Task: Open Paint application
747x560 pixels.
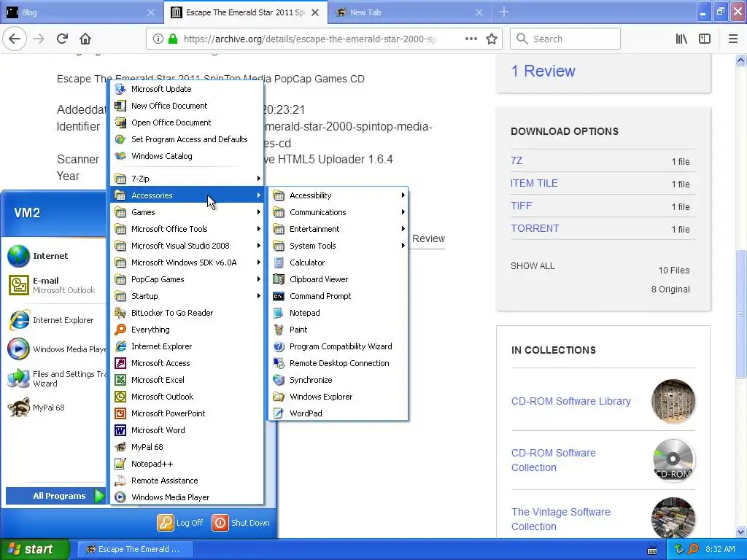Action: tap(338, 330)
